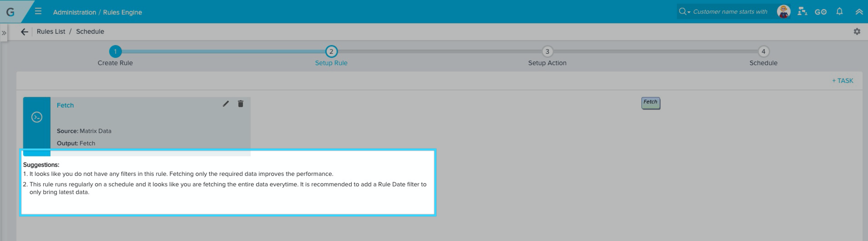Go to step 4 Schedule

point(763,51)
